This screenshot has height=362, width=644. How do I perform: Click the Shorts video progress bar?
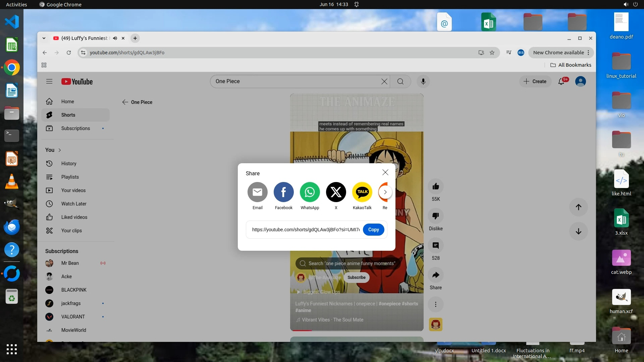[x=356, y=330]
